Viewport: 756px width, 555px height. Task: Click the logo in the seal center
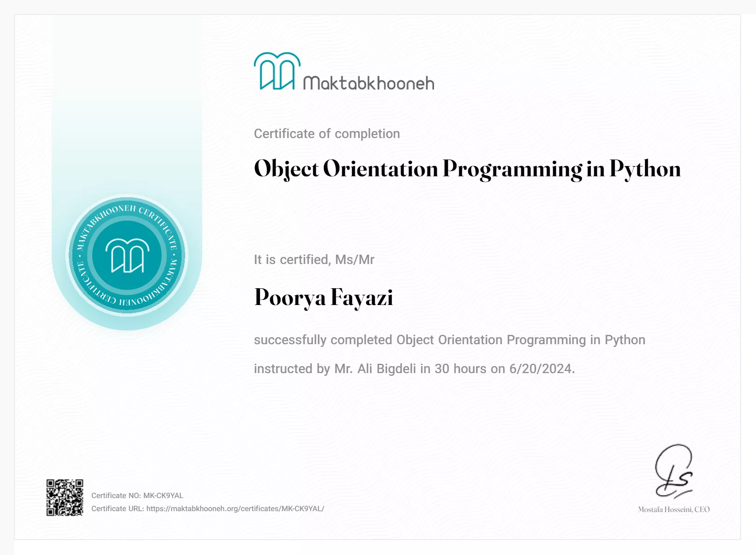(x=127, y=256)
